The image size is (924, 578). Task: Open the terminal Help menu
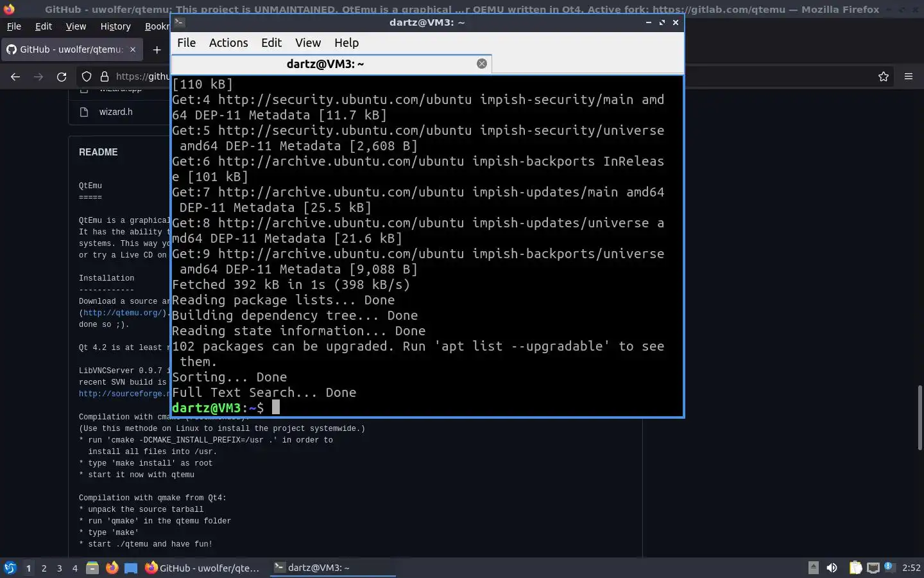[x=346, y=43]
